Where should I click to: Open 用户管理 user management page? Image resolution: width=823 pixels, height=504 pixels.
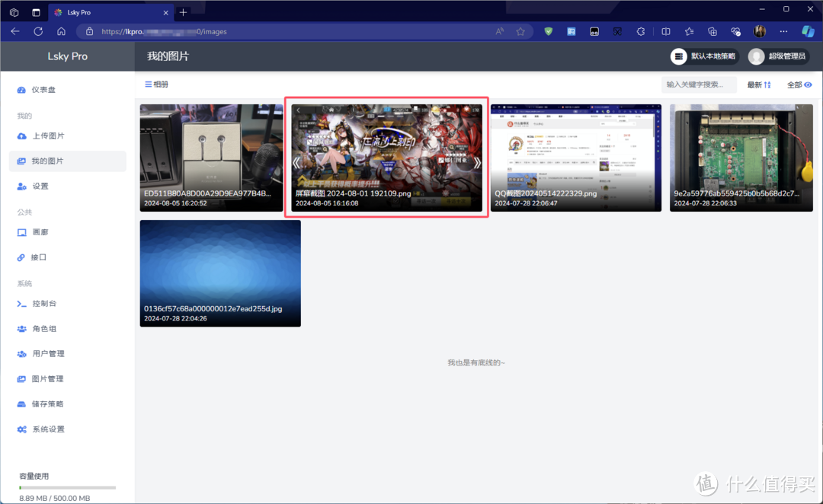[48, 354]
